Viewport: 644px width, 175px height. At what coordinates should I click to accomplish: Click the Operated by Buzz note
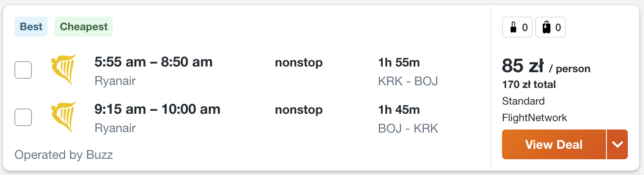(x=64, y=155)
